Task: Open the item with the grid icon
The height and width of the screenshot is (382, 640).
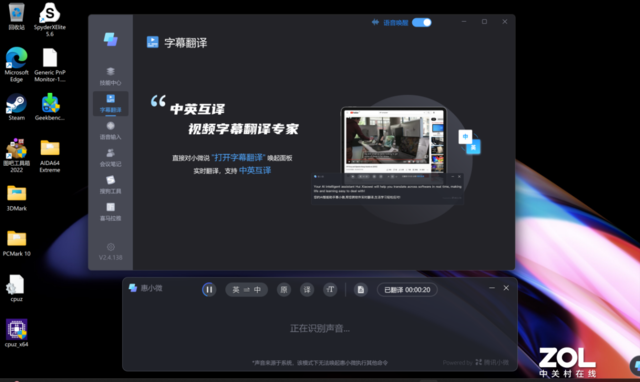Action: (110, 211)
